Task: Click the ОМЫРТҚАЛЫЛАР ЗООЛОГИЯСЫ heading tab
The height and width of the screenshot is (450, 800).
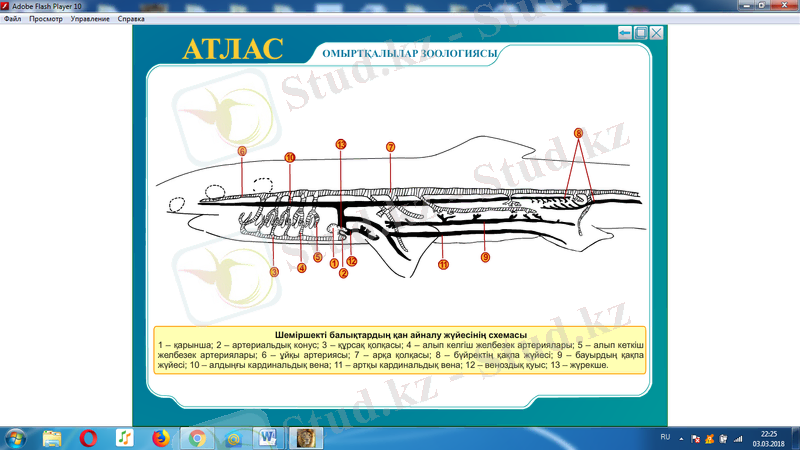Action: pyautogui.click(x=410, y=54)
